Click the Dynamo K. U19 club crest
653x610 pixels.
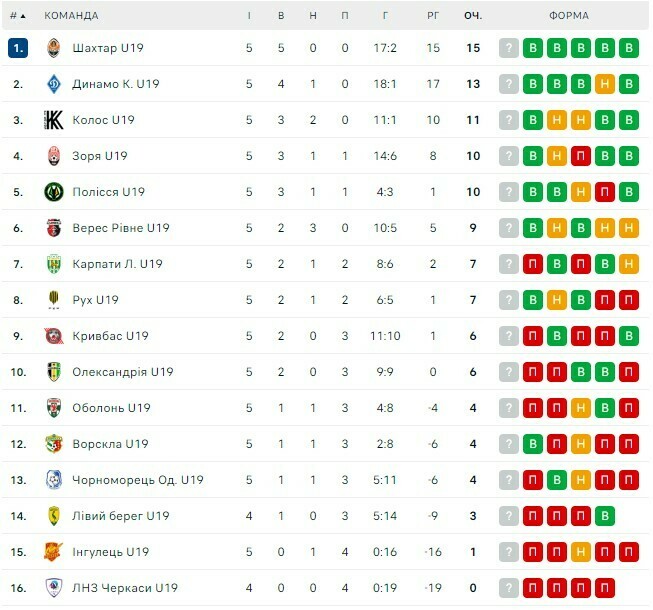54,84
